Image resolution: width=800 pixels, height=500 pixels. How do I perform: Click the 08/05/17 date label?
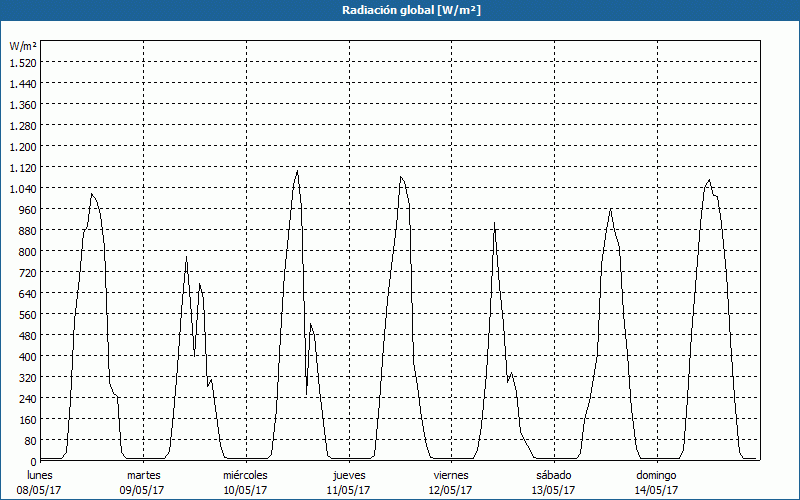(x=40, y=490)
